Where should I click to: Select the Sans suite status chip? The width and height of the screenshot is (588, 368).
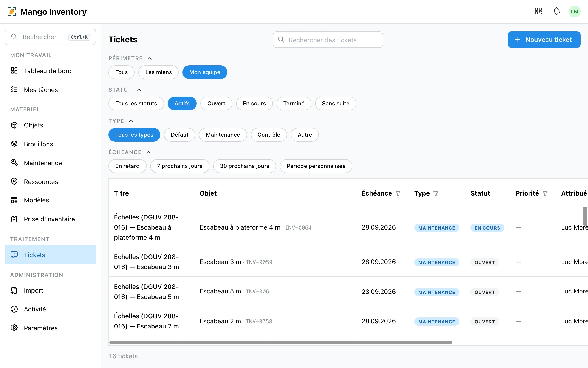coord(336,103)
